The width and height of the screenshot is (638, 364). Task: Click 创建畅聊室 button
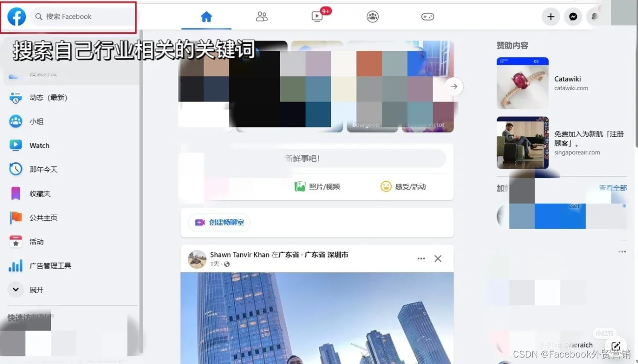pyautogui.click(x=219, y=223)
